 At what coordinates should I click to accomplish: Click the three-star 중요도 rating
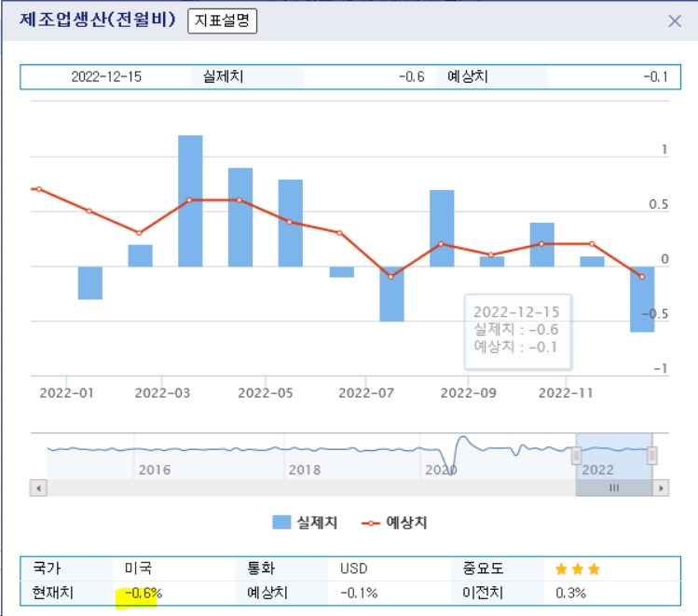click(578, 568)
